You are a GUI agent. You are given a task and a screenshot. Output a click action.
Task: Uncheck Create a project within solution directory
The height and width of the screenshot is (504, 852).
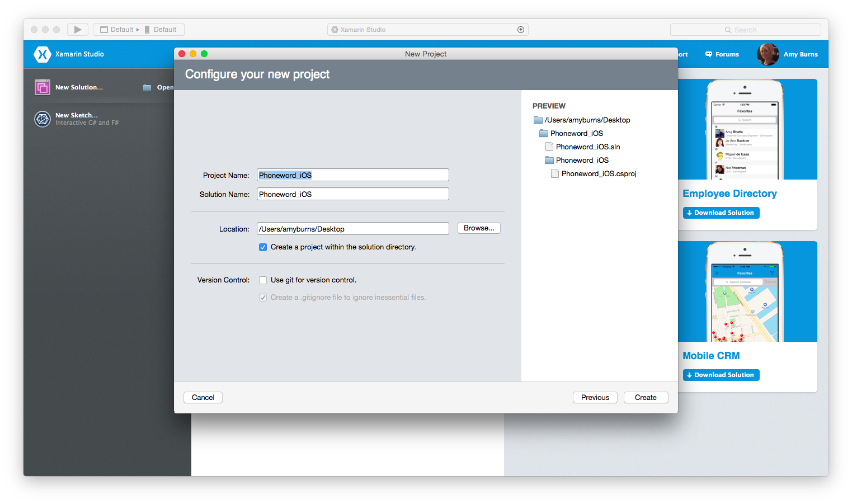pos(263,247)
